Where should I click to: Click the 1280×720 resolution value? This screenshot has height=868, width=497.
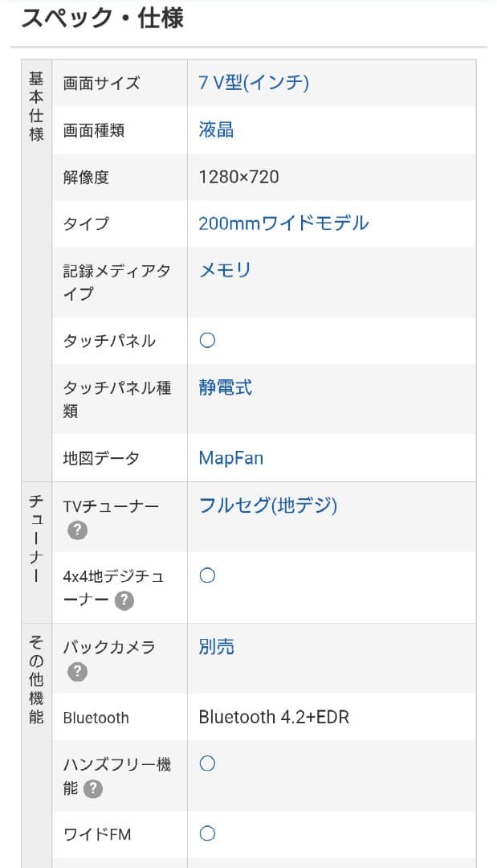pos(238,177)
